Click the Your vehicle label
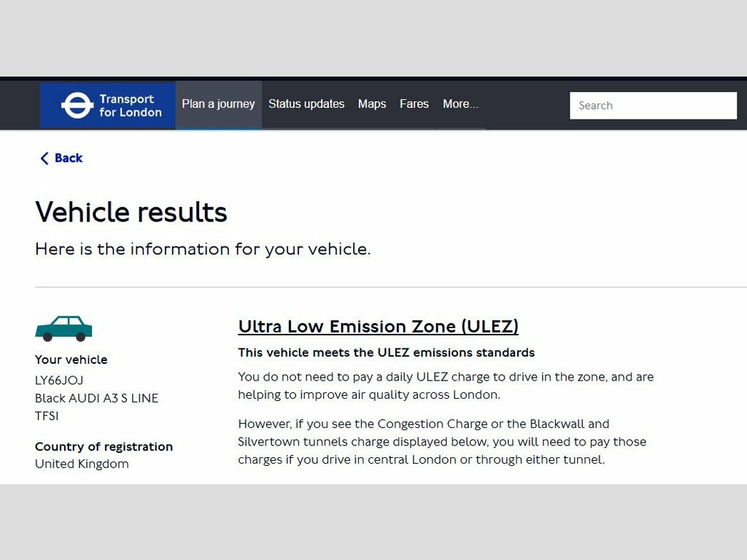The height and width of the screenshot is (560, 747). 71,359
